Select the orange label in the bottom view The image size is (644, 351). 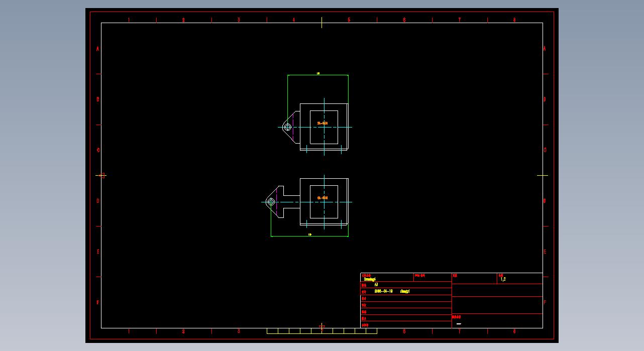pyautogui.click(x=323, y=198)
